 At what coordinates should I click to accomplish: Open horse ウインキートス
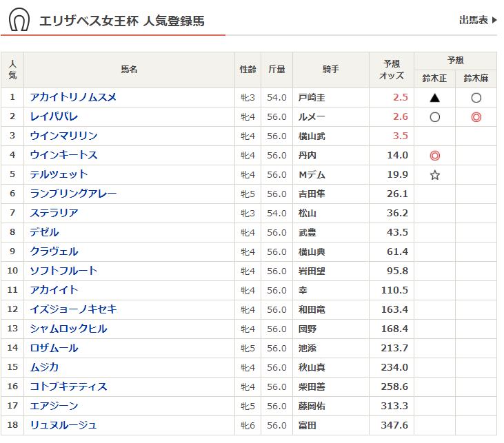tap(63, 155)
